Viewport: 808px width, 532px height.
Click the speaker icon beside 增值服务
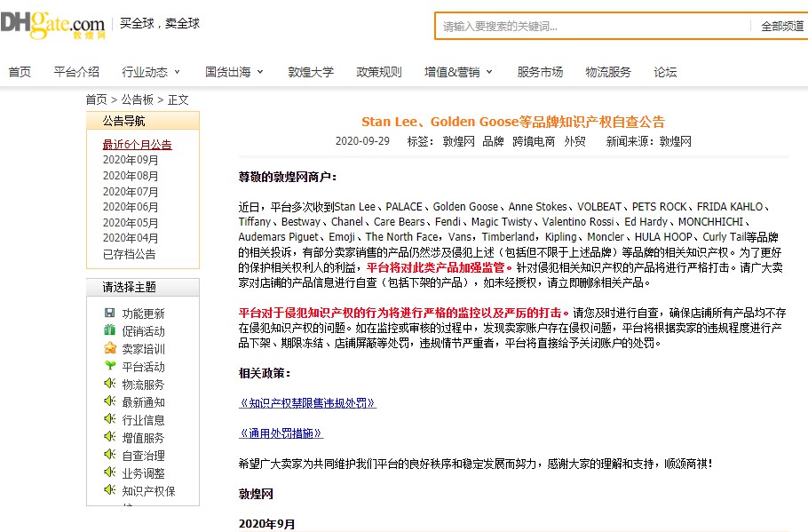point(110,437)
